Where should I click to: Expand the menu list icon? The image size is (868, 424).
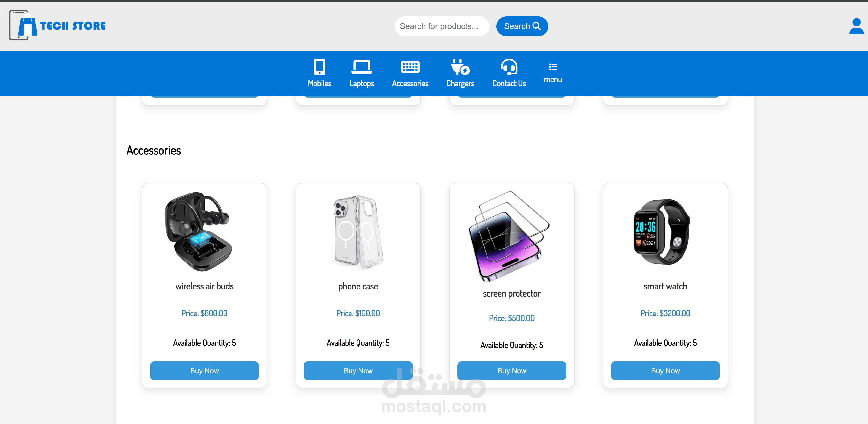553,67
